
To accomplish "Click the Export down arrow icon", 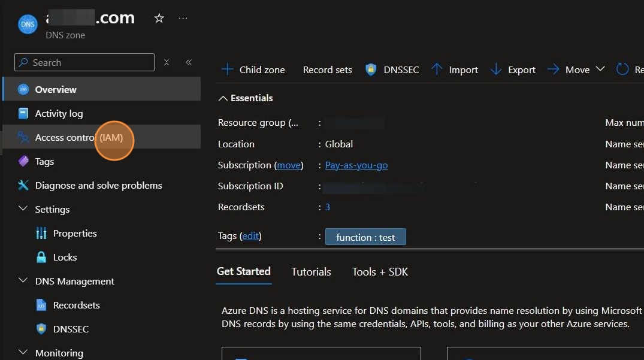I will [x=496, y=69].
